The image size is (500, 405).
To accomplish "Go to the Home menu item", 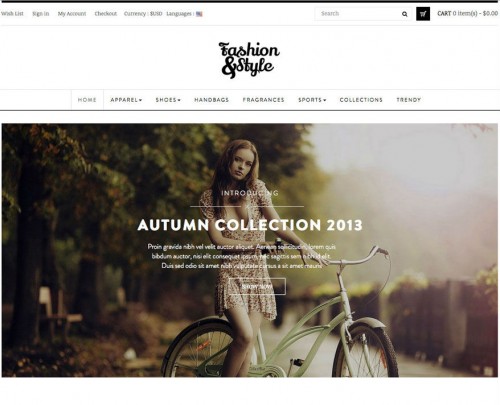I will click(87, 100).
